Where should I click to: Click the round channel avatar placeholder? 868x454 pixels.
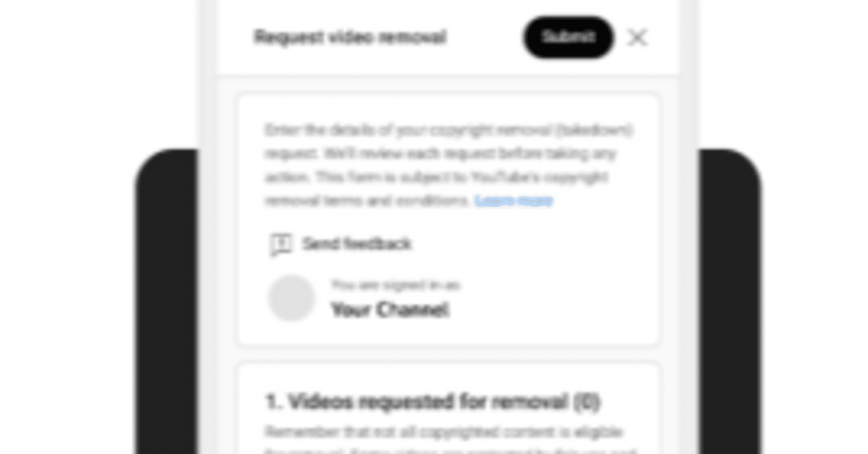[292, 298]
